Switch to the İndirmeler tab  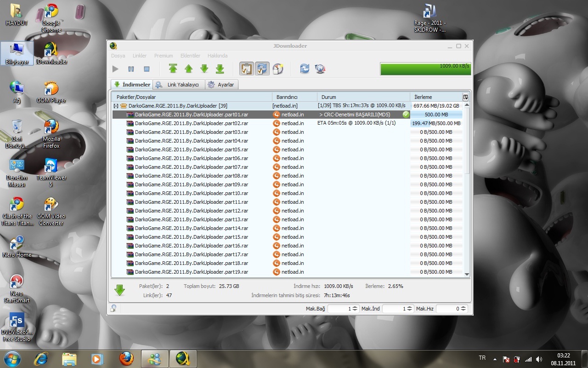(132, 85)
